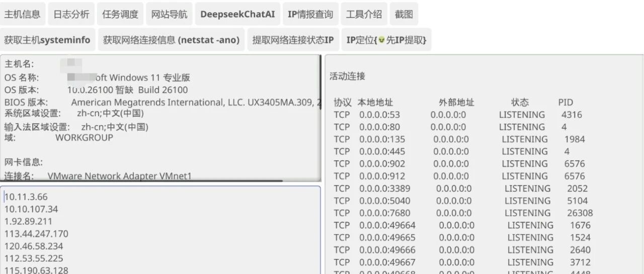The height and width of the screenshot is (274, 644).
Task: Click PID value 2052
Action: tap(577, 189)
